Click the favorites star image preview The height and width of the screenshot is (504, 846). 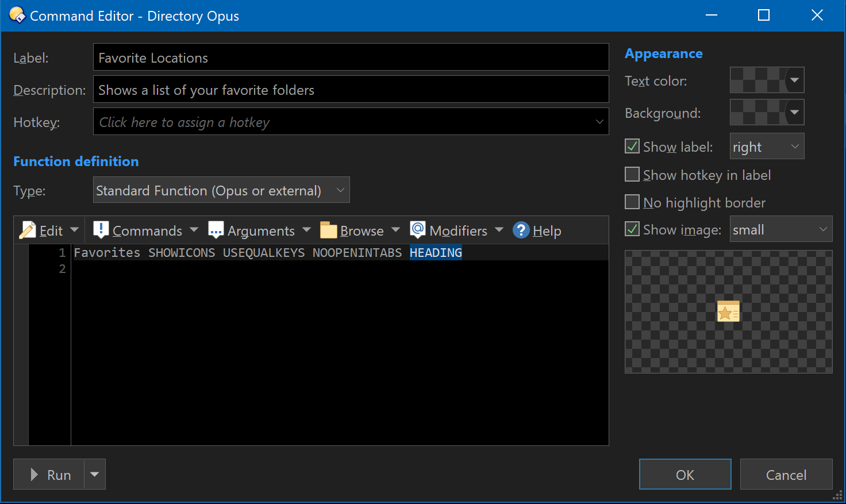click(728, 311)
